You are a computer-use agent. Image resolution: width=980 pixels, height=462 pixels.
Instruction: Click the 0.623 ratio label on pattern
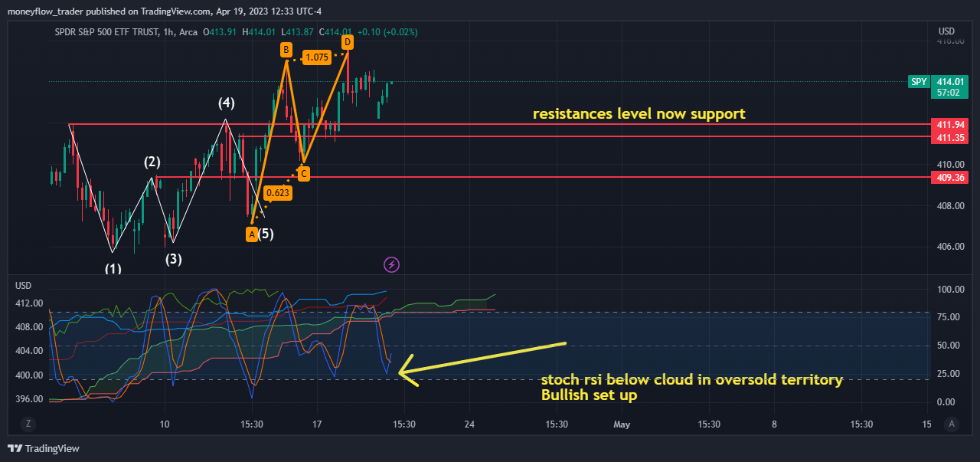point(278,193)
